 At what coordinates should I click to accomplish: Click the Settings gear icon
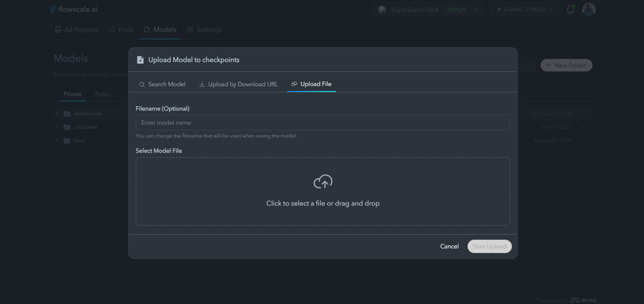coord(190,30)
